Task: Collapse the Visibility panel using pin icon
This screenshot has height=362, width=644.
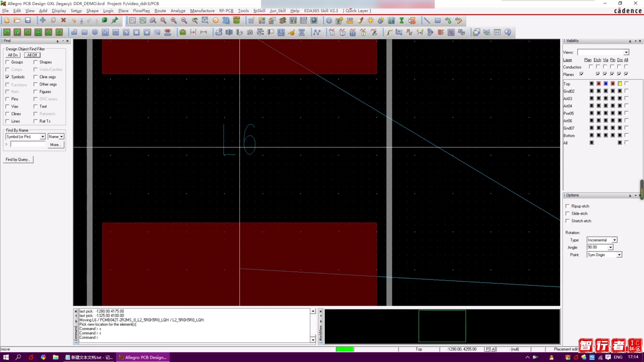Action: point(630,41)
